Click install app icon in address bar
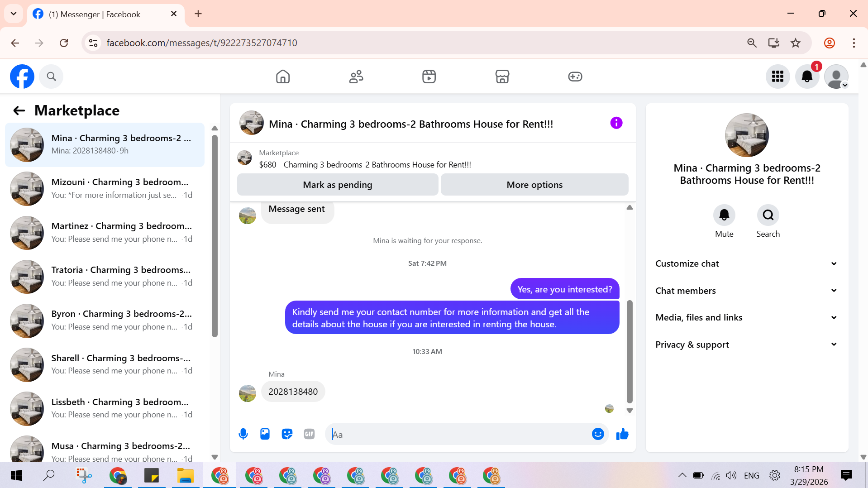868x488 pixels. pos(774,43)
